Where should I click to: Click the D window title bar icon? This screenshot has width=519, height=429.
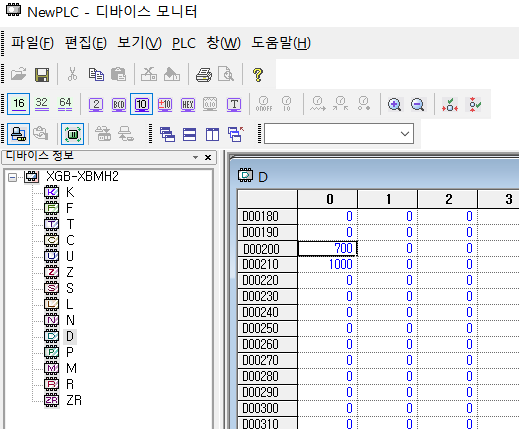point(245,175)
